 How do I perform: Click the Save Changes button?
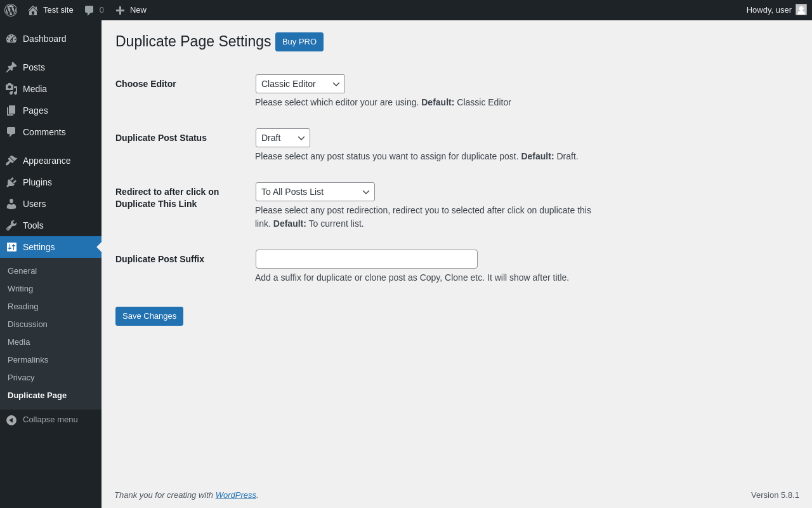point(149,316)
